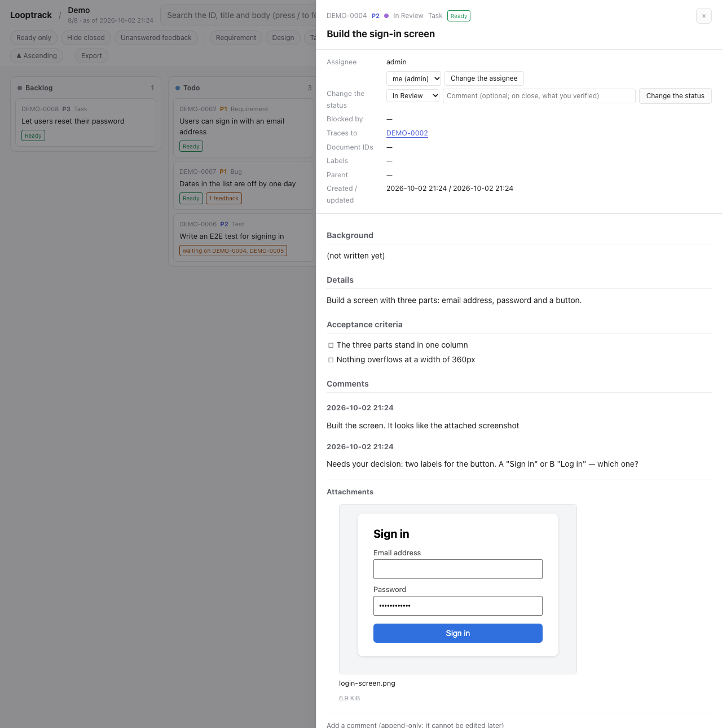
Task: Click Change the status button
Action: 675,96
